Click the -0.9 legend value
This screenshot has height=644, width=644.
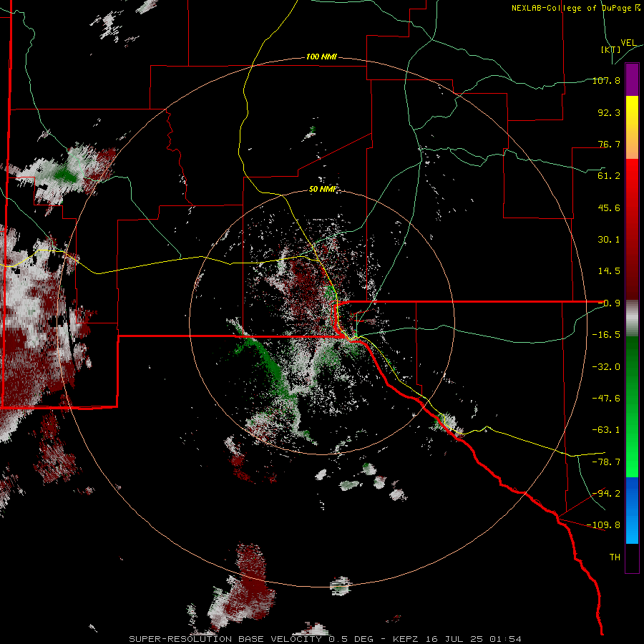[x=609, y=303]
